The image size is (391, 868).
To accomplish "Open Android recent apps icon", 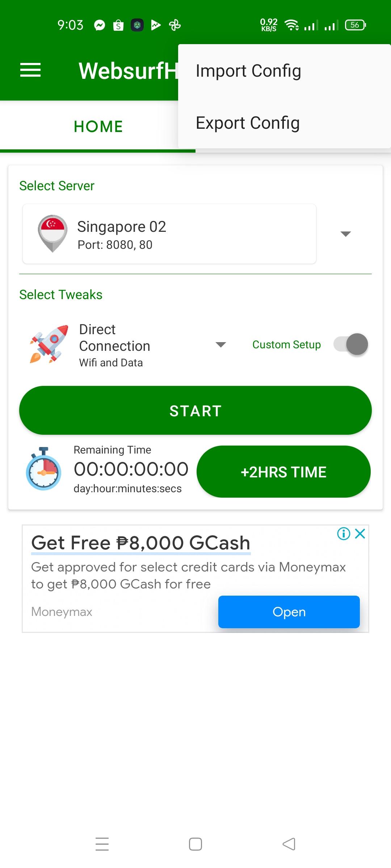I will coord(102,844).
